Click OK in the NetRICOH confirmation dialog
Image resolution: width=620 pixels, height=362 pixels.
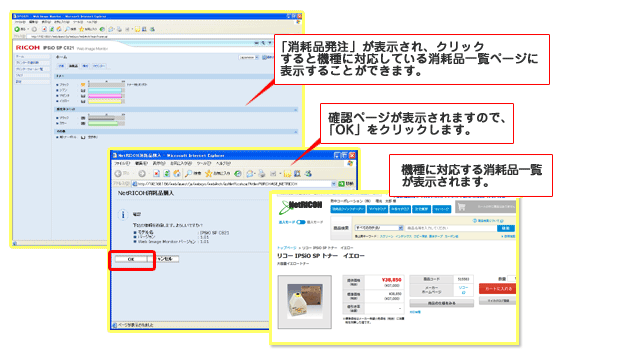131,259
